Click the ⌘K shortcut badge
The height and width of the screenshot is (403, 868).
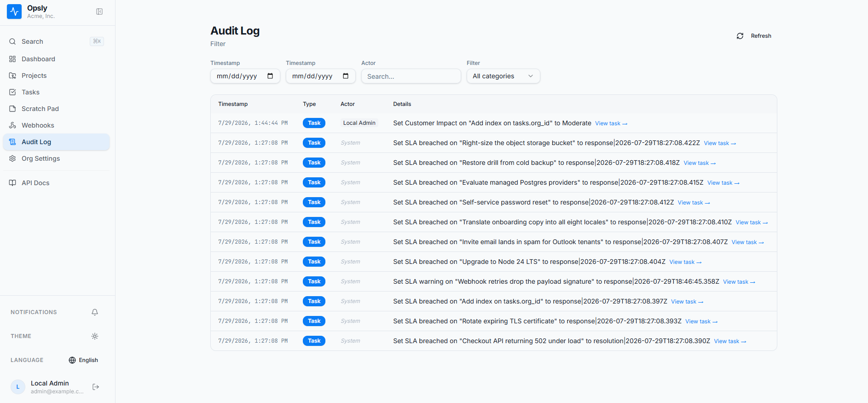[97, 41]
